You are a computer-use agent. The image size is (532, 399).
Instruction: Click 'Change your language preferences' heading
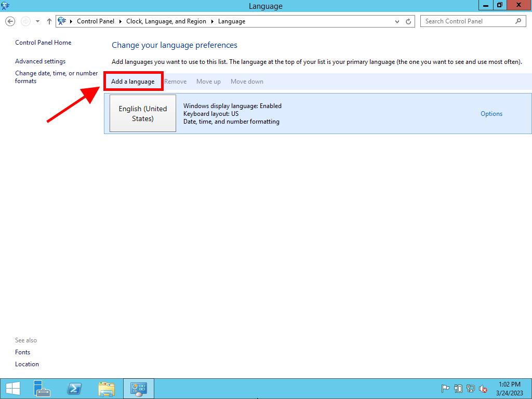tap(175, 45)
